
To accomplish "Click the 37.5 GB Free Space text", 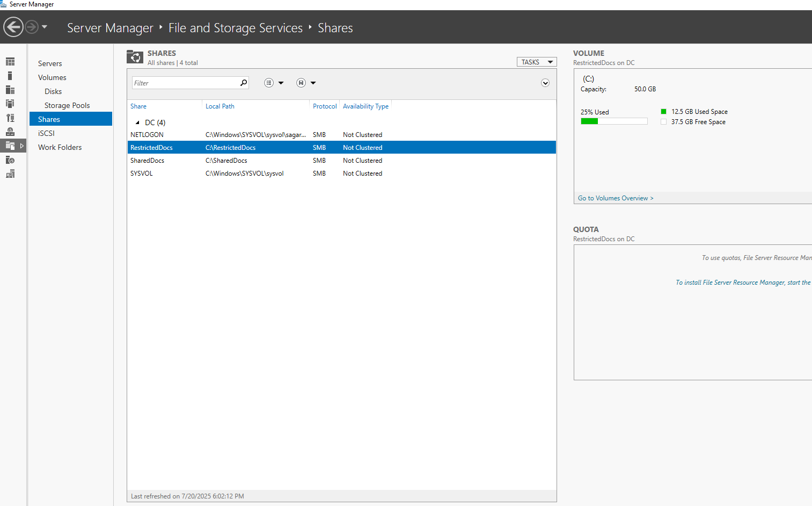I will tap(698, 122).
